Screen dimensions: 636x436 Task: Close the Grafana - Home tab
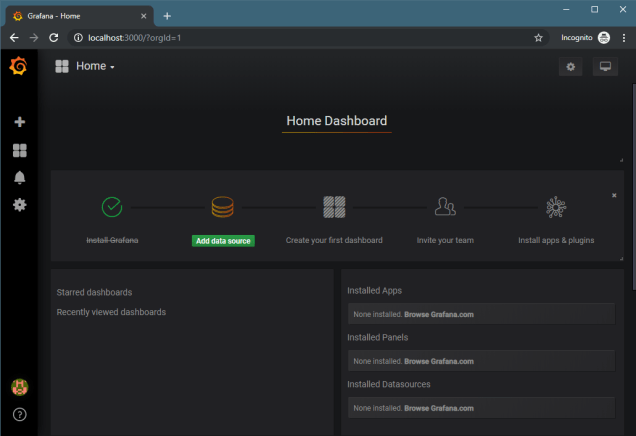click(x=144, y=16)
